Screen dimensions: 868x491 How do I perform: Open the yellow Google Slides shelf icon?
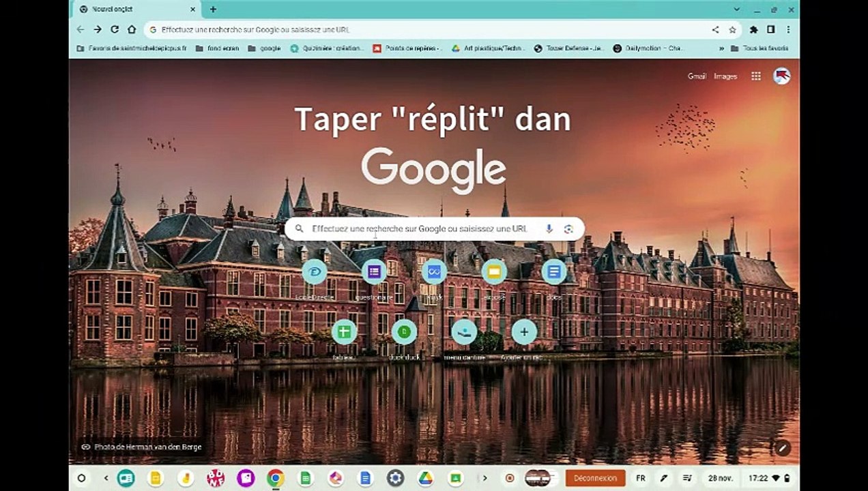155,478
